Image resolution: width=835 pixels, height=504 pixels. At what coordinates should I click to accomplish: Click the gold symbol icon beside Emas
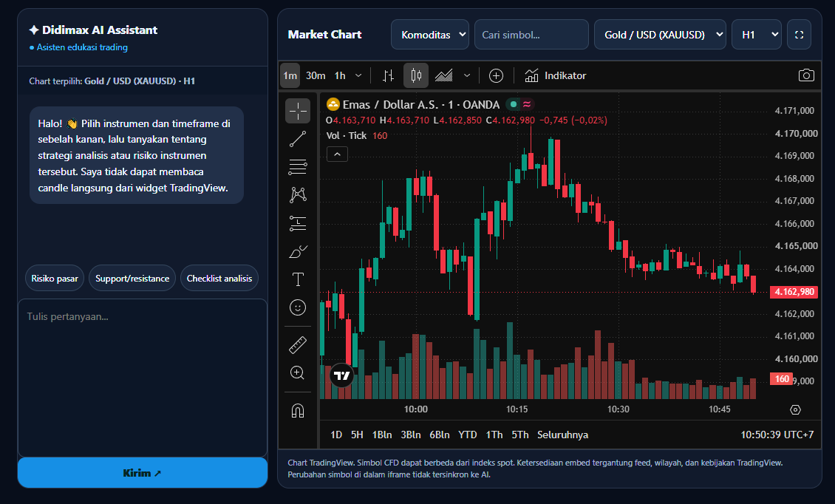(x=333, y=104)
